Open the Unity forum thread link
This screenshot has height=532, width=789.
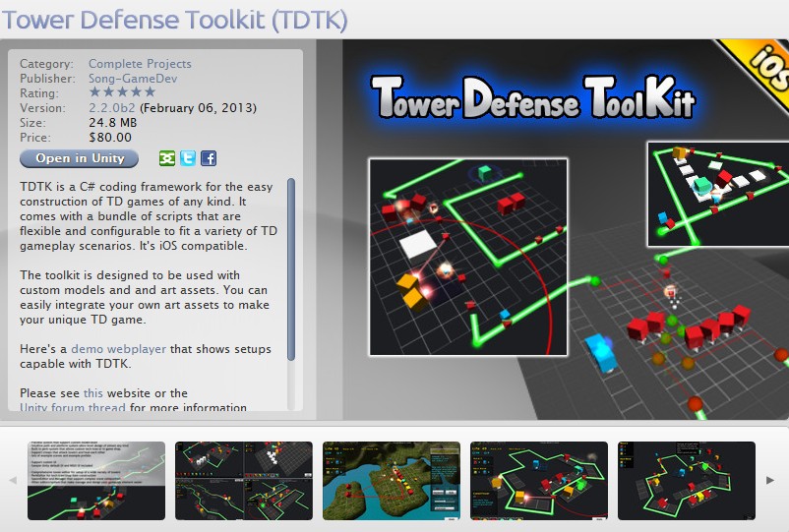tap(73, 407)
